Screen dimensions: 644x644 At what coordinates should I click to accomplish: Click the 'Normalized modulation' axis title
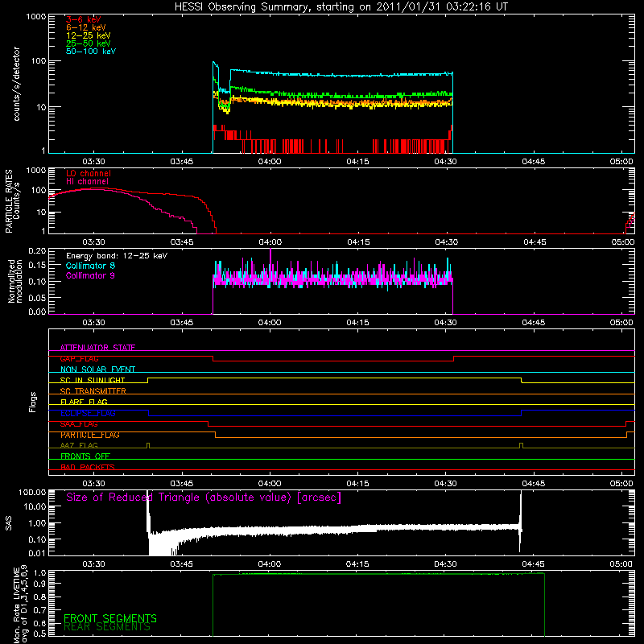[x=15, y=281]
